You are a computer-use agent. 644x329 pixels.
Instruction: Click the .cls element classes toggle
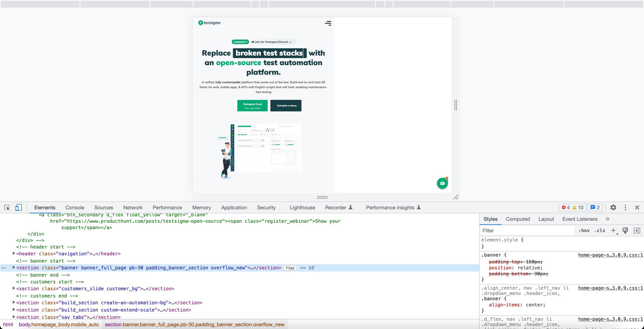(600, 230)
